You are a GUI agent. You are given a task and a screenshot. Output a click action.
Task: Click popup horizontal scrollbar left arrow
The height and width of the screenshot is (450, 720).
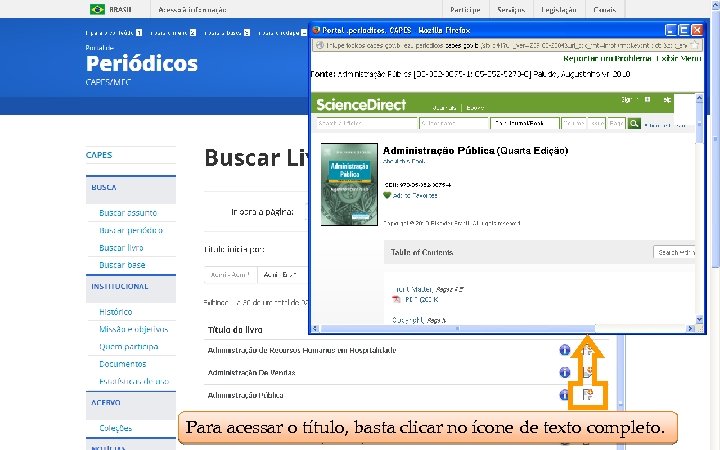pos(315,328)
